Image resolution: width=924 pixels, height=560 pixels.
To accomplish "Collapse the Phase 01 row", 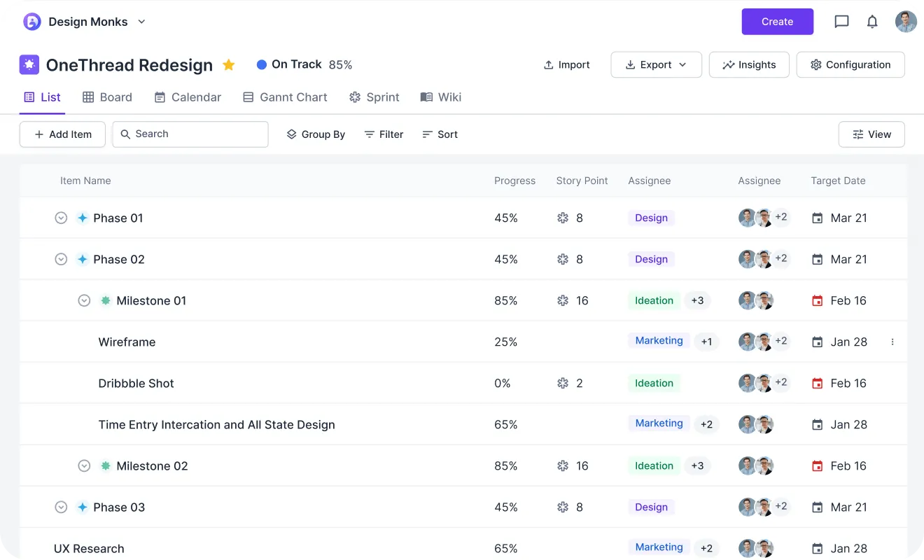I will tap(61, 218).
